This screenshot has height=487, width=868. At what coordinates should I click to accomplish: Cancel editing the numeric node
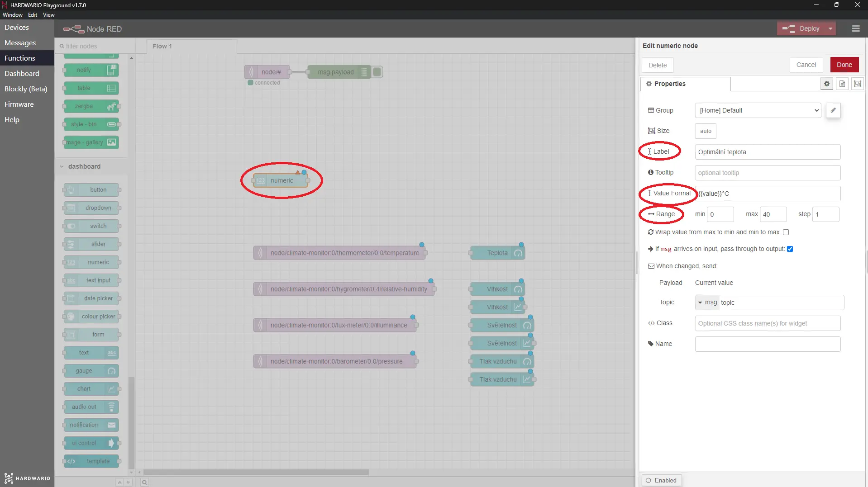point(806,65)
